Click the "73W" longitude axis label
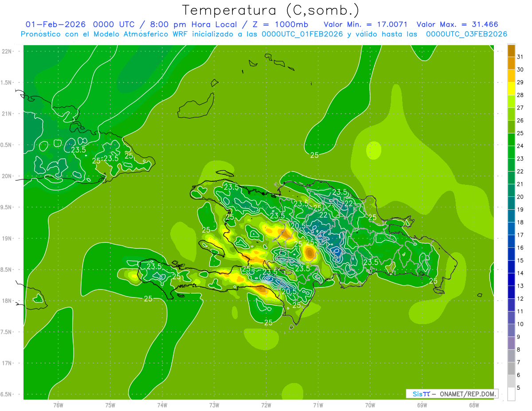 pos(214,404)
